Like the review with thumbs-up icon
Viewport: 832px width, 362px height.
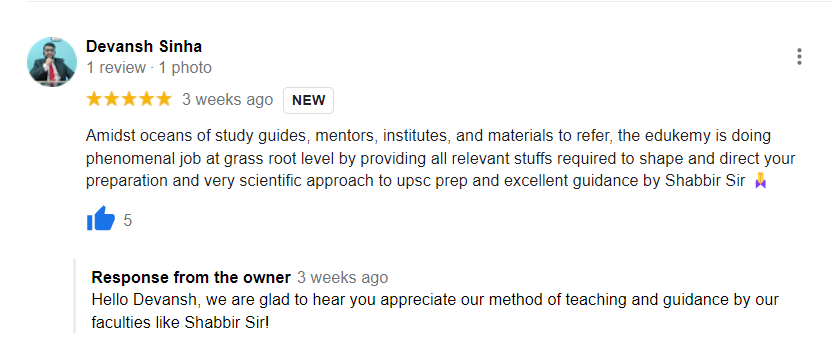point(101,219)
